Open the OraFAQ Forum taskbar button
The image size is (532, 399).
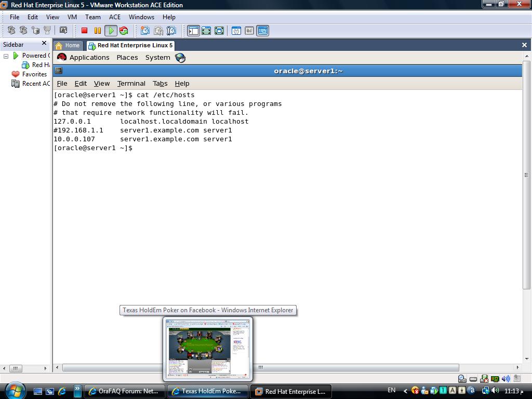(124, 391)
